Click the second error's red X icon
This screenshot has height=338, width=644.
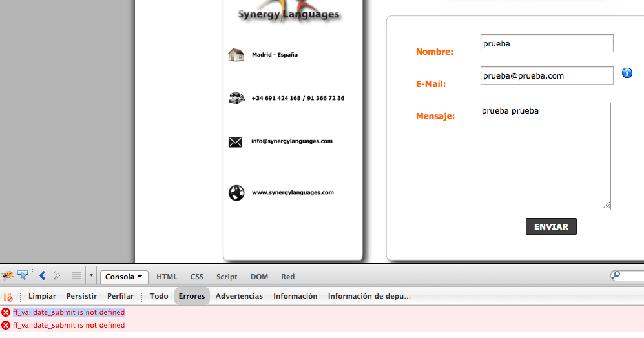pyautogui.click(x=6, y=325)
